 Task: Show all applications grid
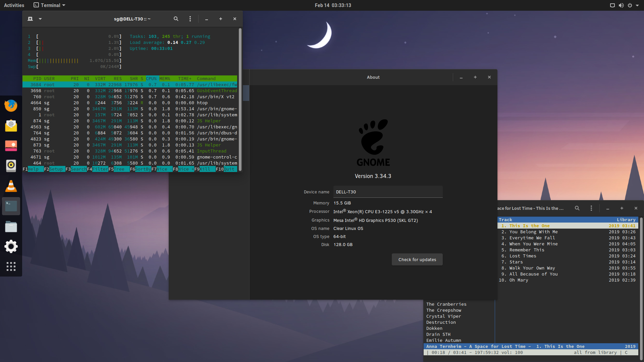11,266
